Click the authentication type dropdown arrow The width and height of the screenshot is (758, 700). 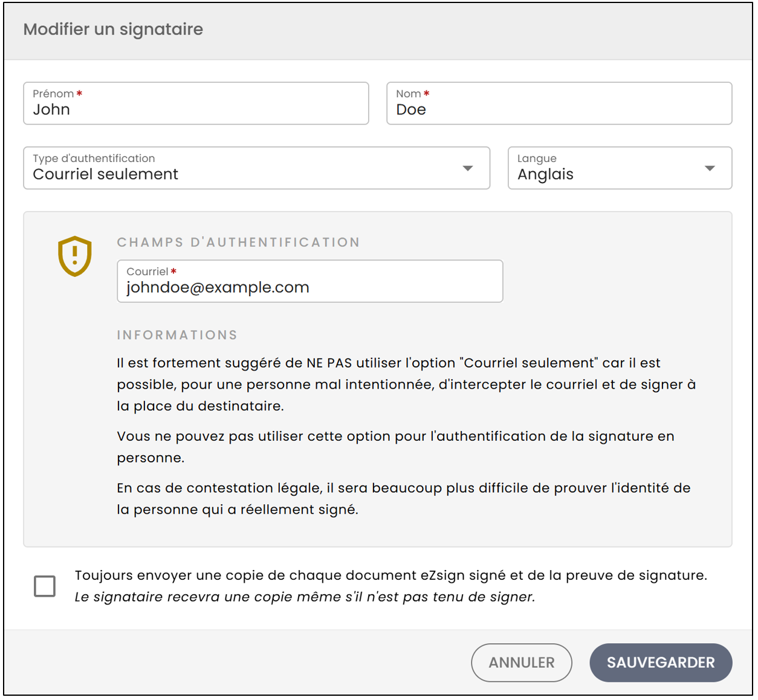pos(468,168)
